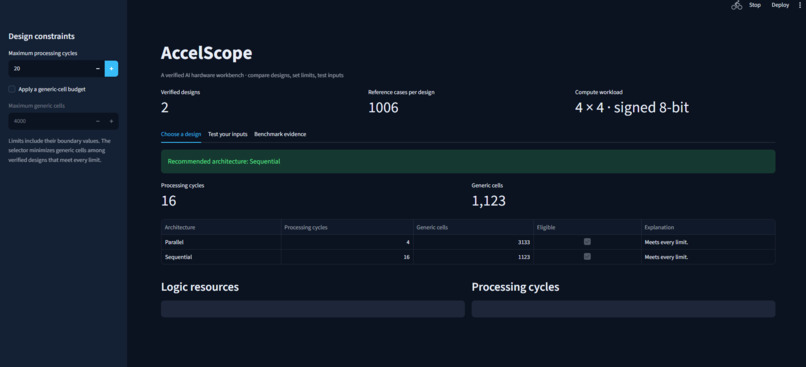Click the Logic resources chart placeholder
Screen dimensions: 806x367
(x=313, y=309)
